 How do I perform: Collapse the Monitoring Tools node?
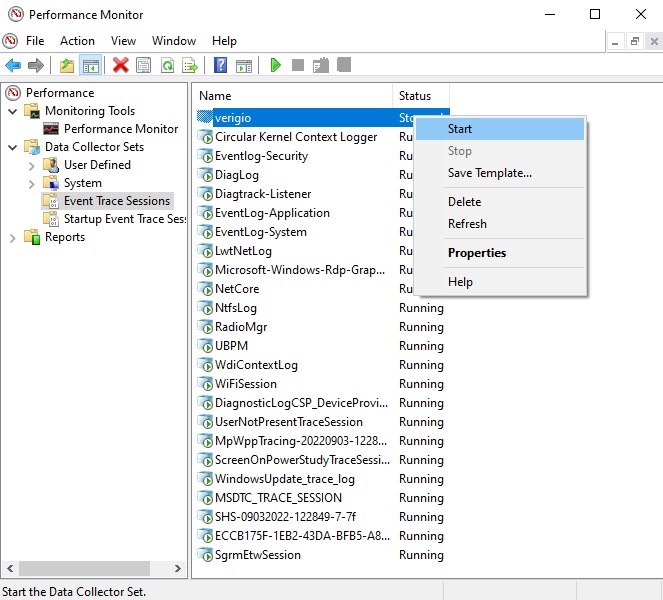(x=13, y=111)
